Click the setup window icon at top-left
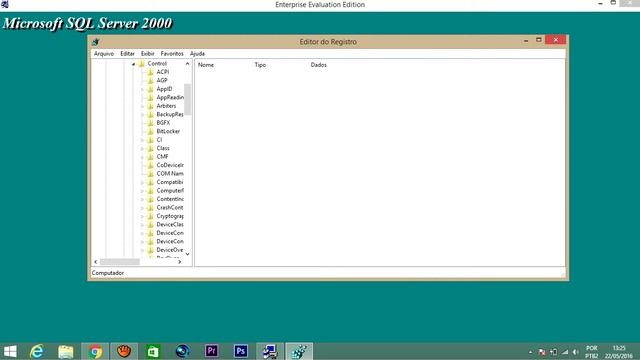Viewport: 640px width, 360px height. [5, 4]
